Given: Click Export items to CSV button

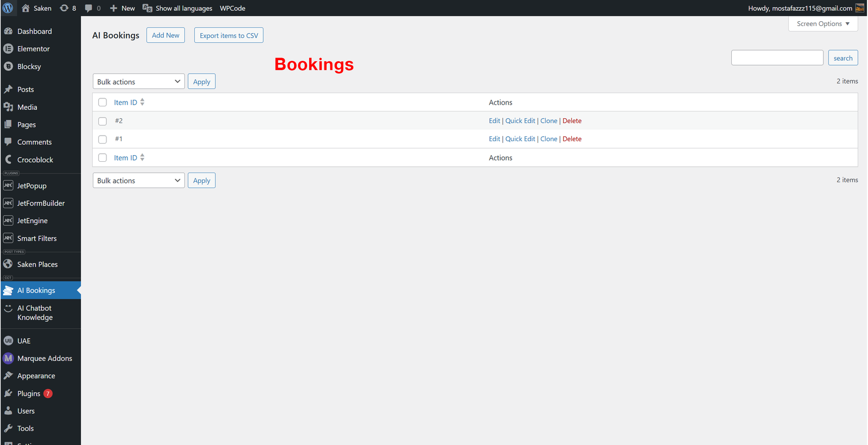Looking at the screenshot, I should [x=228, y=36].
